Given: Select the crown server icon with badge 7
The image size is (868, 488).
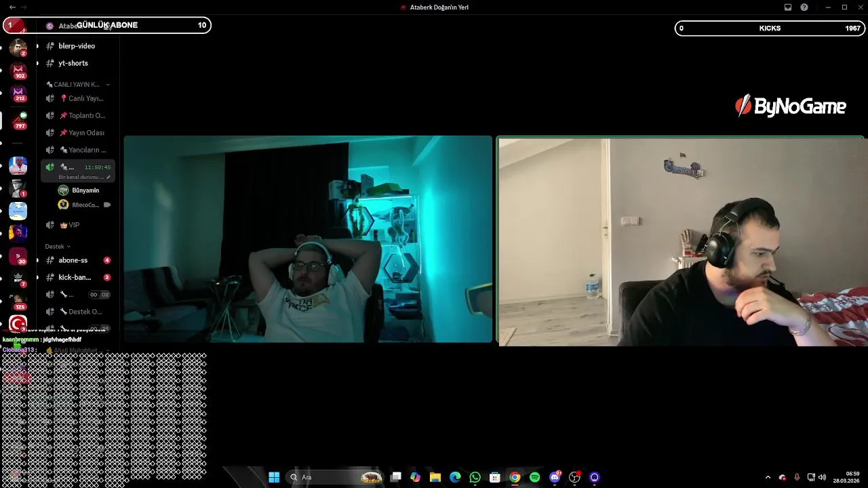Looking at the screenshot, I should click(18, 279).
